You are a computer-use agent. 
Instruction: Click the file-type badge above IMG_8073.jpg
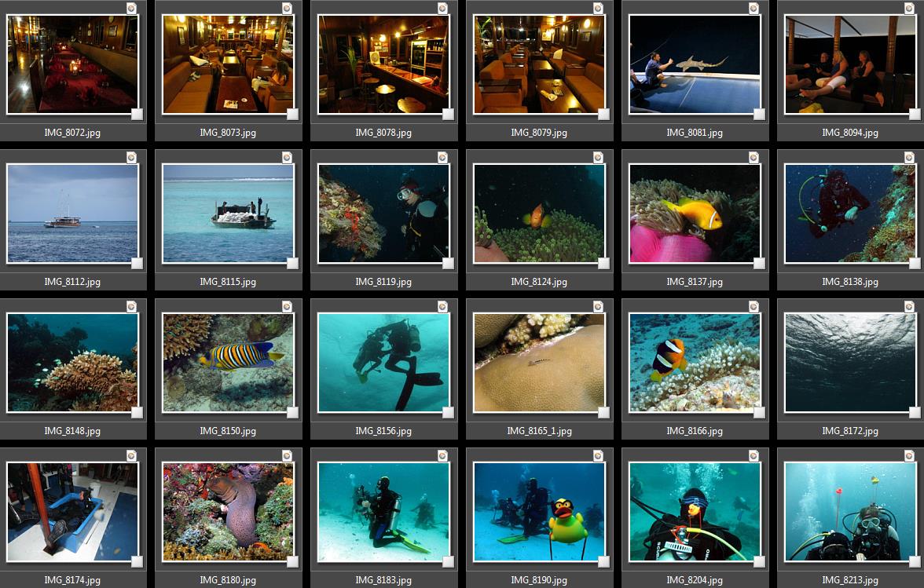click(287, 8)
